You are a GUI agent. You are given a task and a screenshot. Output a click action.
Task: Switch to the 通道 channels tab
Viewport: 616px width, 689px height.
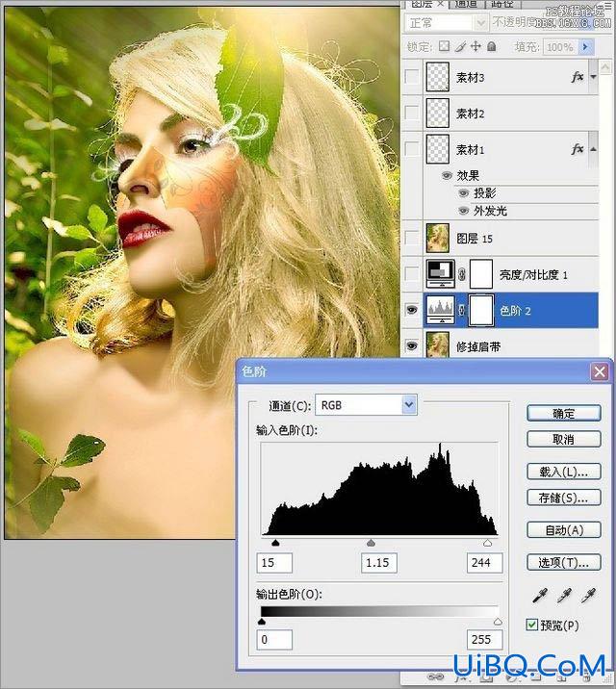click(x=466, y=4)
